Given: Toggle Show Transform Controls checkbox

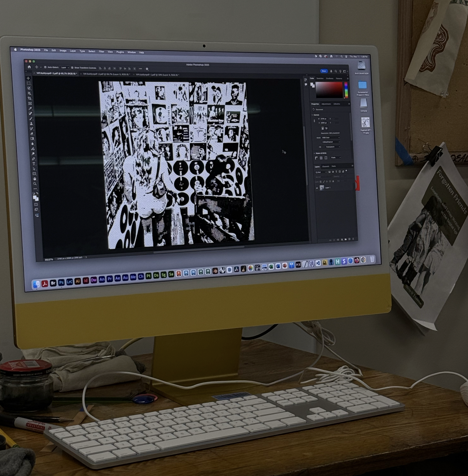Looking at the screenshot, I should click(x=72, y=68).
